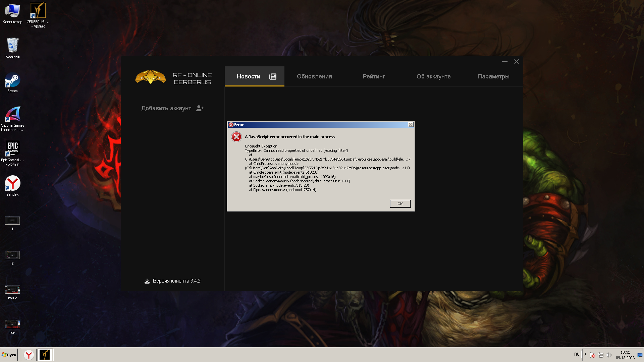
Task: Close the Cerberus launcher window
Action: pyautogui.click(x=517, y=62)
